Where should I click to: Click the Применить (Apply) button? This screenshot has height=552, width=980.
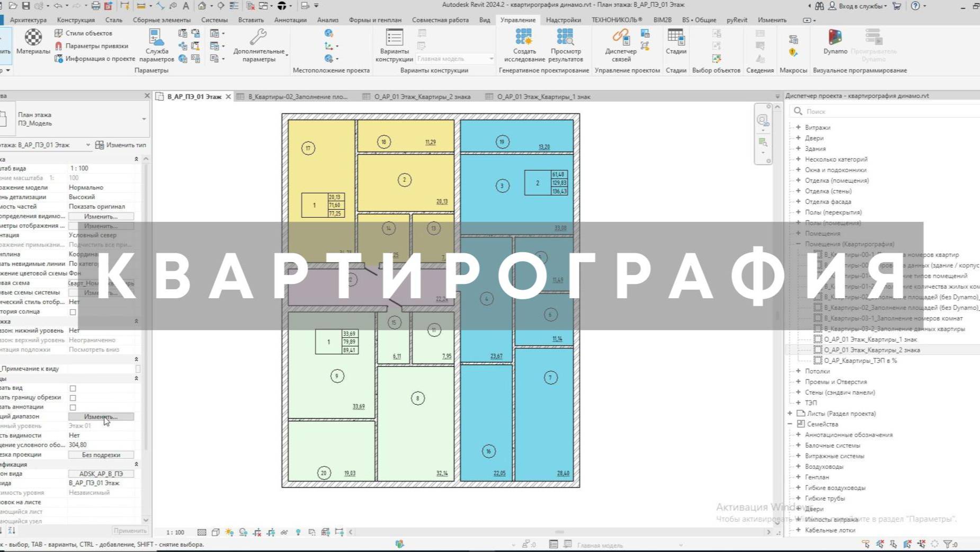coord(130,530)
